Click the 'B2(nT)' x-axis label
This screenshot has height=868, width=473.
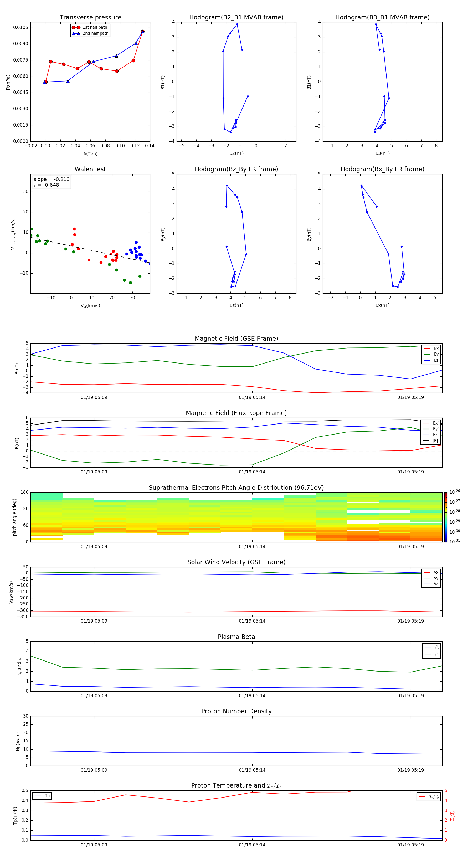pos(236,153)
